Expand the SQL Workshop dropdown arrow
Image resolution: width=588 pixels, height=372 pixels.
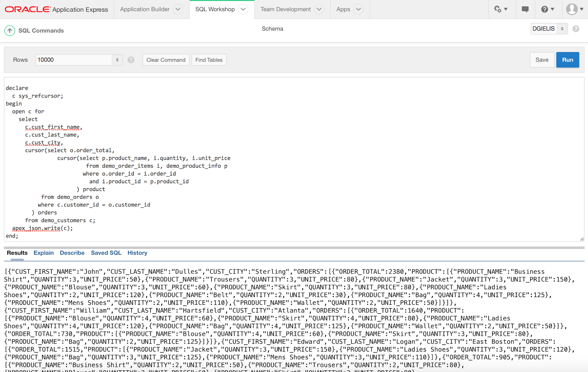[x=243, y=9]
